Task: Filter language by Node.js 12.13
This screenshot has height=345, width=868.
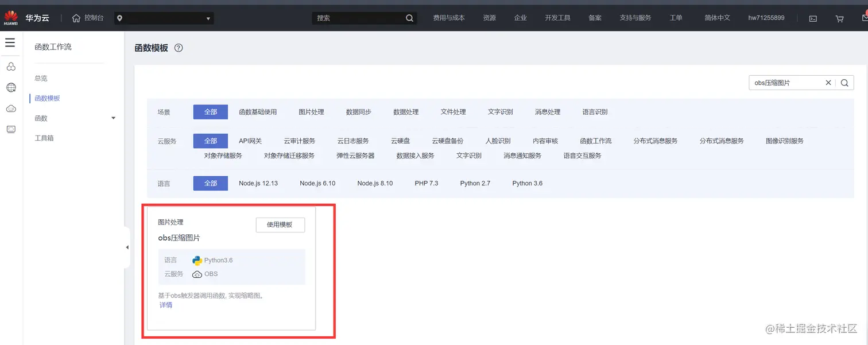Action: [x=258, y=183]
